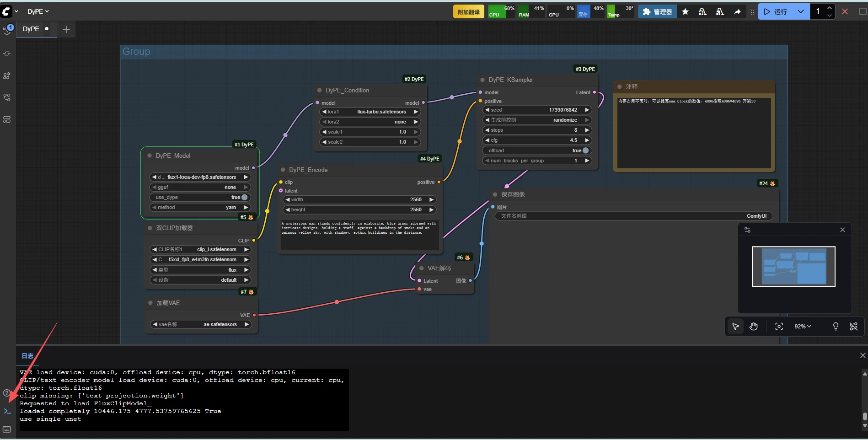This screenshot has height=440, width=868.
Task: Open the help question mark icon
Action: 7,393
